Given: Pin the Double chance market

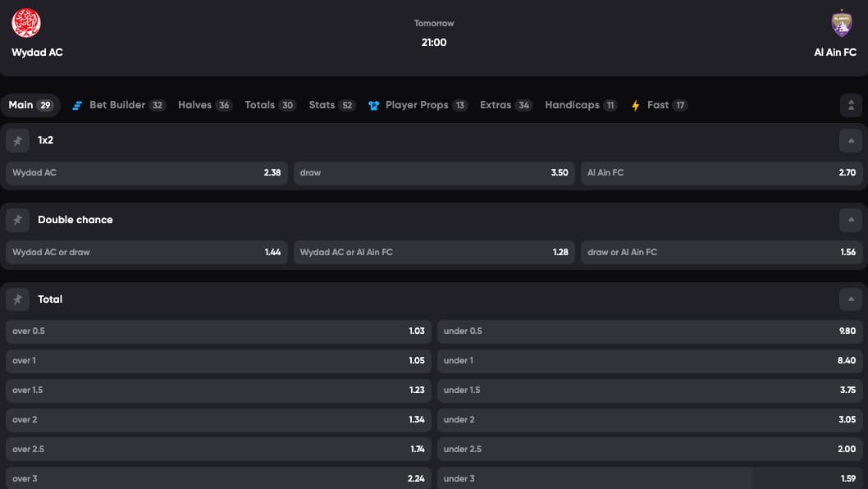Looking at the screenshot, I should (18, 220).
